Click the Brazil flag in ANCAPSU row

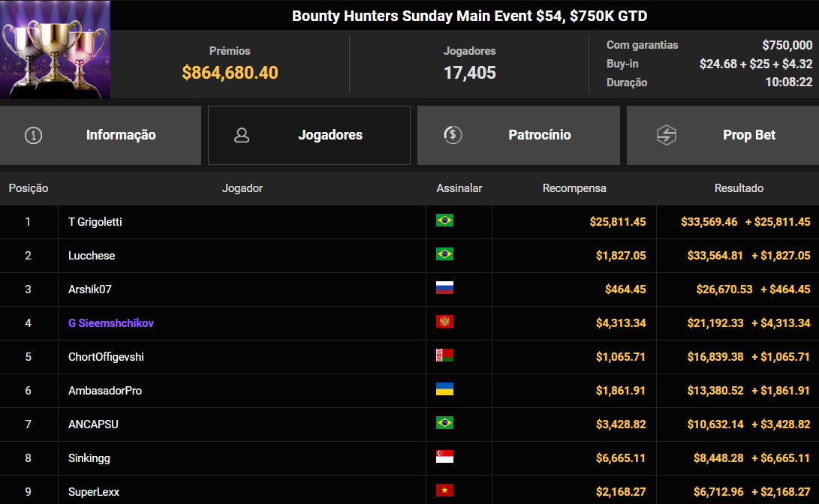click(444, 422)
